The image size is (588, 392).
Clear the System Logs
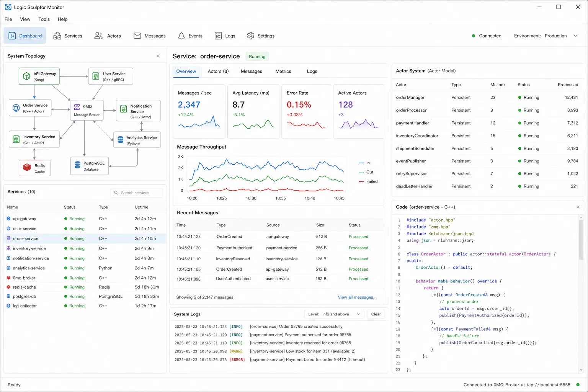(376, 314)
